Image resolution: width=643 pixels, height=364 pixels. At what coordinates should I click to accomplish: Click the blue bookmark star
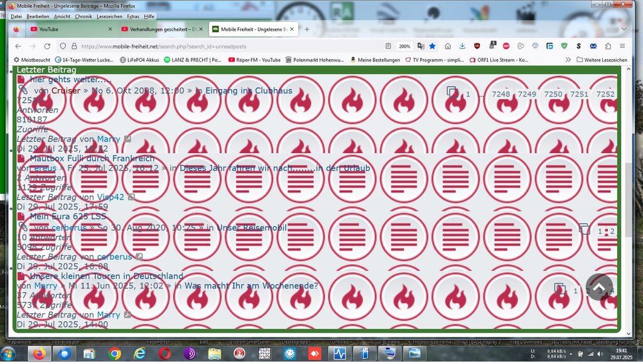(432, 46)
